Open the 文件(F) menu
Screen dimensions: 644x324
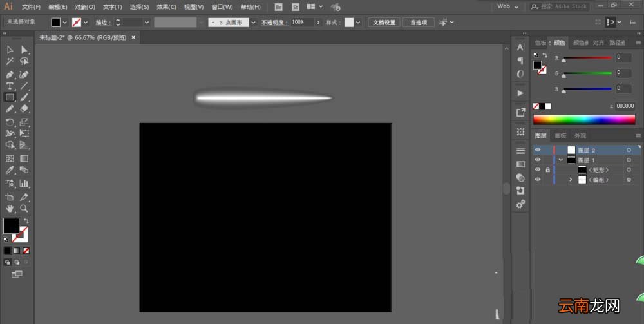[x=31, y=7]
